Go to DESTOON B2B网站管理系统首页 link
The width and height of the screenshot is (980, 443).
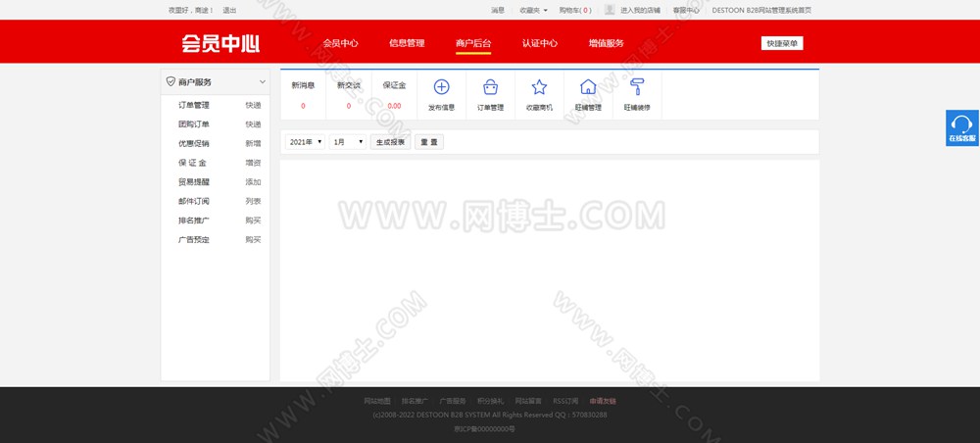pos(761,10)
